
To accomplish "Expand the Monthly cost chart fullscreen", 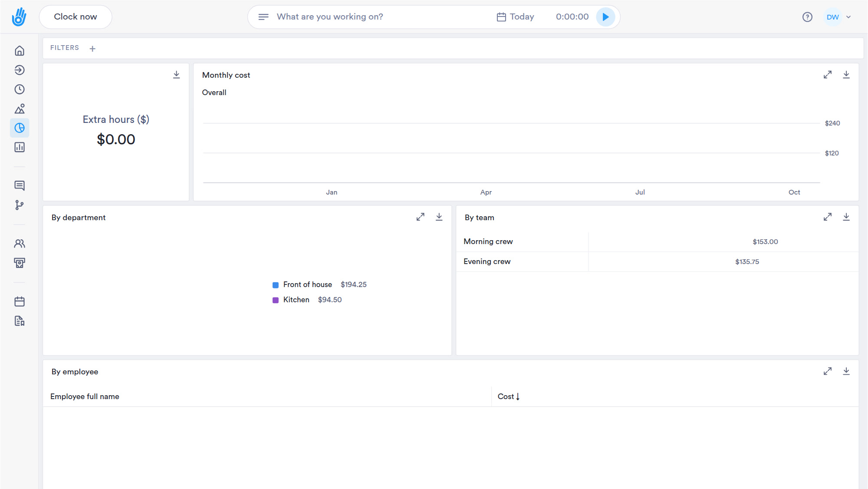I will [x=828, y=75].
